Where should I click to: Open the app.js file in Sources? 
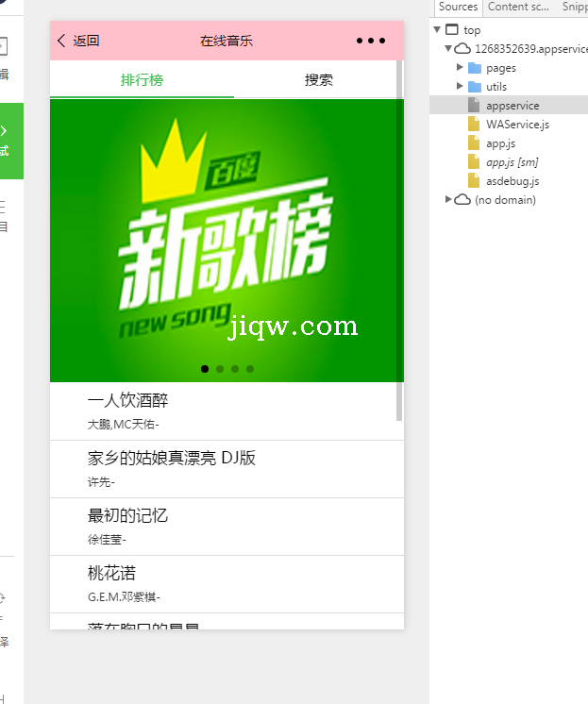500,143
